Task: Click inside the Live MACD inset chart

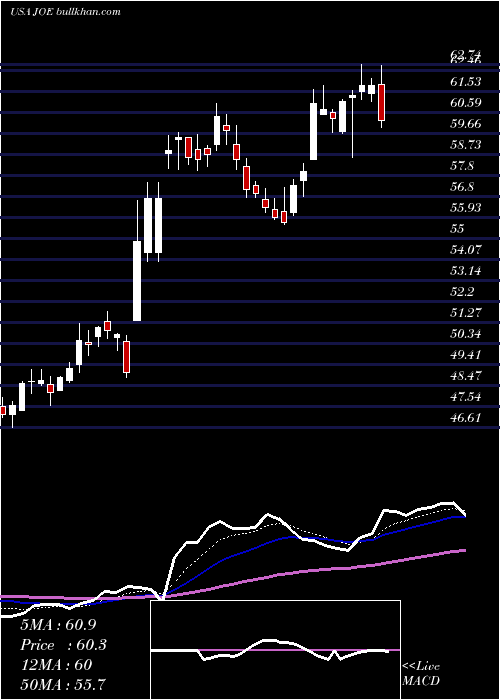Action: tap(275, 650)
